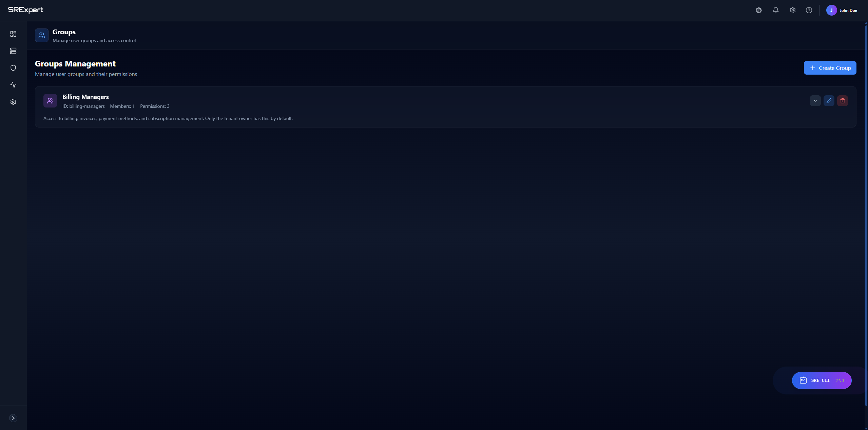The image size is (868, 430).
Task: Open the top bar settings gear
Action: click(792, 10)
